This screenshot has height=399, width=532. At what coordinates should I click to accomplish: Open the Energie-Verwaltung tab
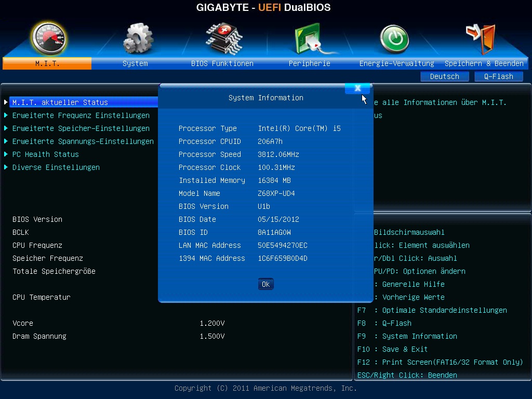point(396,63)
